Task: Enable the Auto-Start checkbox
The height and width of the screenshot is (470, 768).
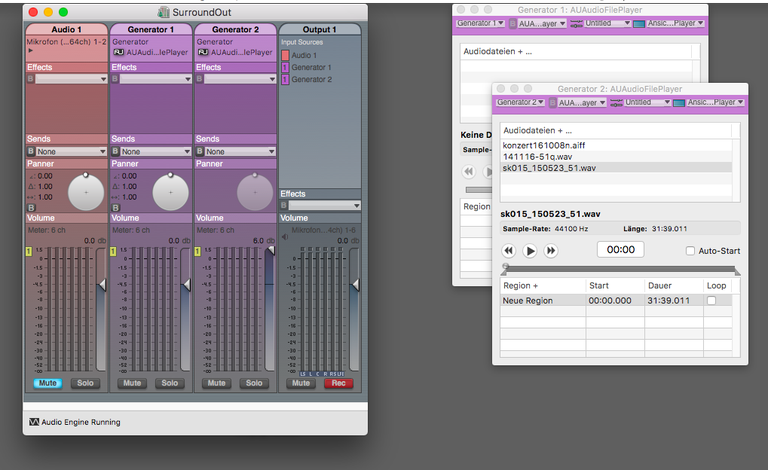Action: pyautogui.click(x=690, y=251)
